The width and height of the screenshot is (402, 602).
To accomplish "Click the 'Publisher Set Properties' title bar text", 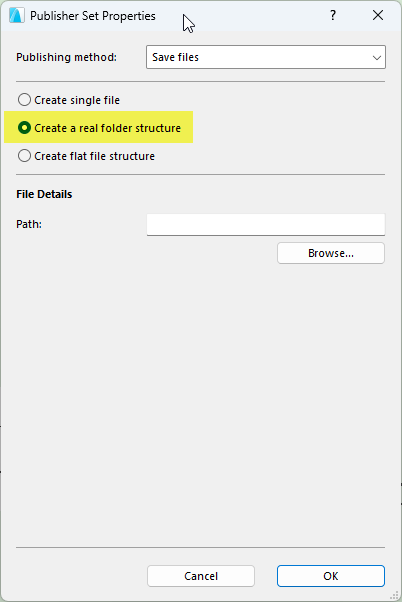I will pos(93,16).
